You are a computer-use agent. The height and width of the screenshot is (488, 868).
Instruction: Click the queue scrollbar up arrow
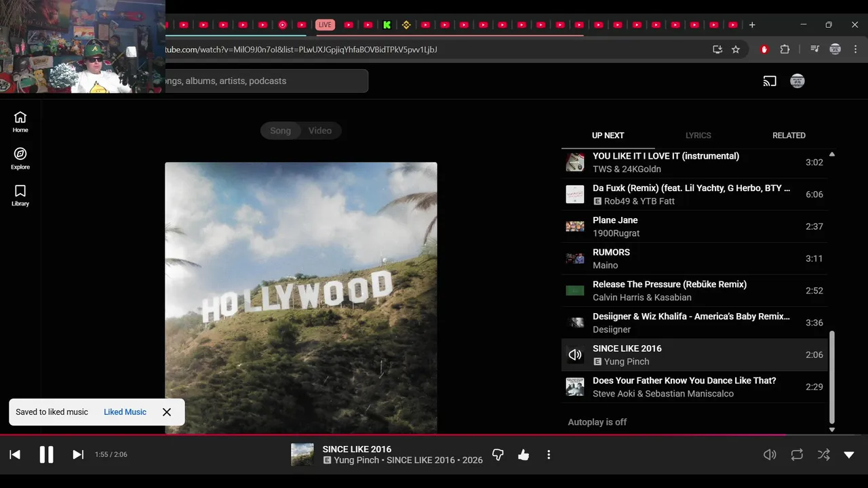832,155
